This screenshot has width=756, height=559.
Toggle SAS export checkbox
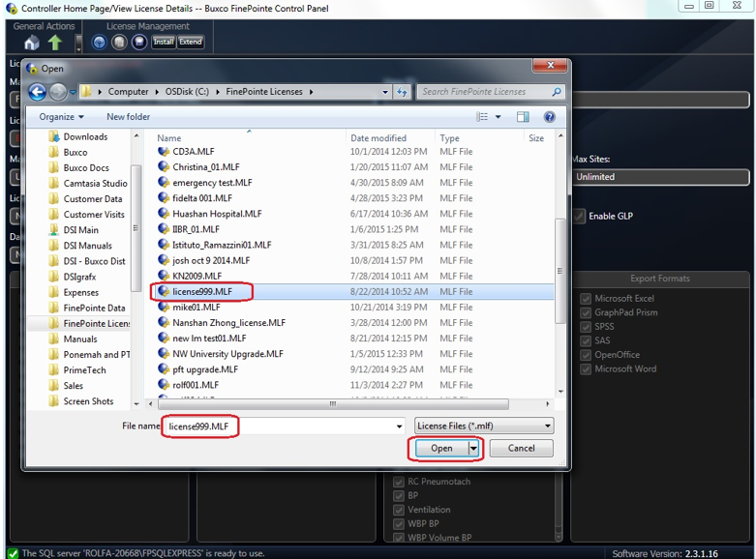pyautogui.click(x=586, y=340)
